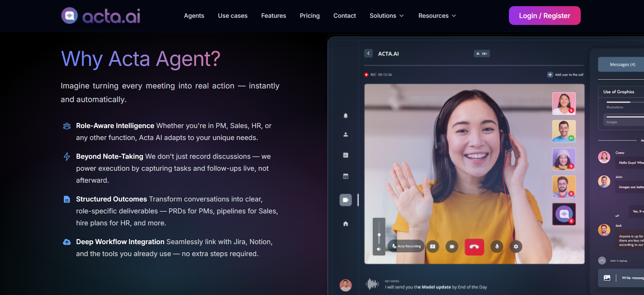Open the Agents nav link

194,16
